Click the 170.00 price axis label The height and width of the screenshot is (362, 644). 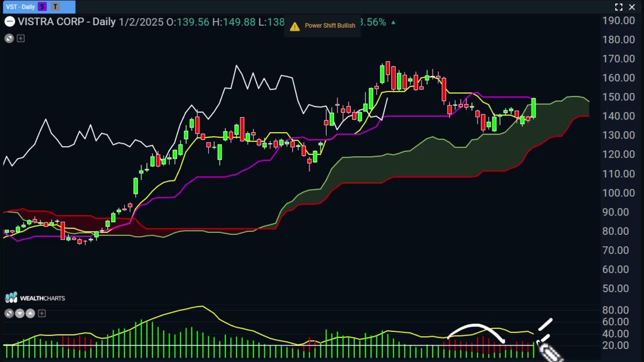(x=619, y=59)
